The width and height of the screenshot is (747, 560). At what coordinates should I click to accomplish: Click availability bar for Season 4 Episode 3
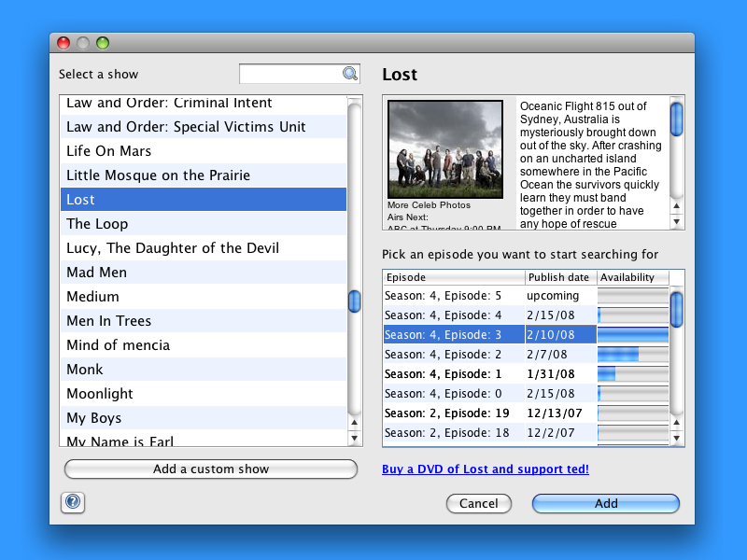(633, 335)
